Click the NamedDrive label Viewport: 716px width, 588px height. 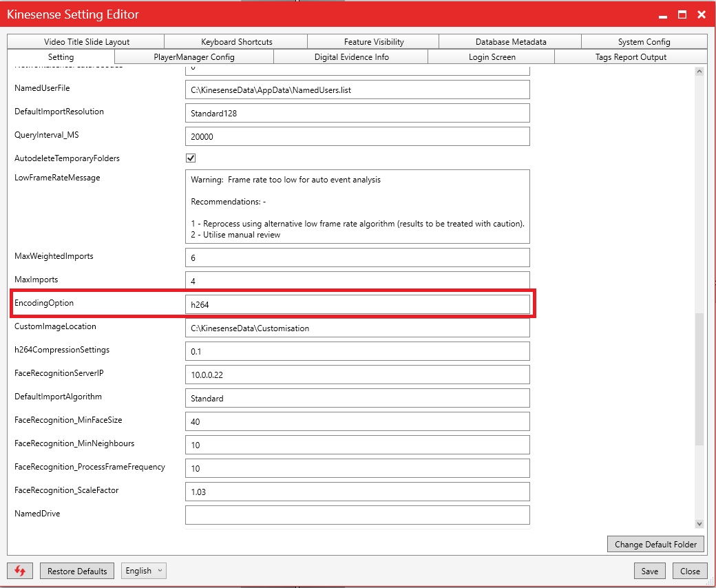(37, 514)
